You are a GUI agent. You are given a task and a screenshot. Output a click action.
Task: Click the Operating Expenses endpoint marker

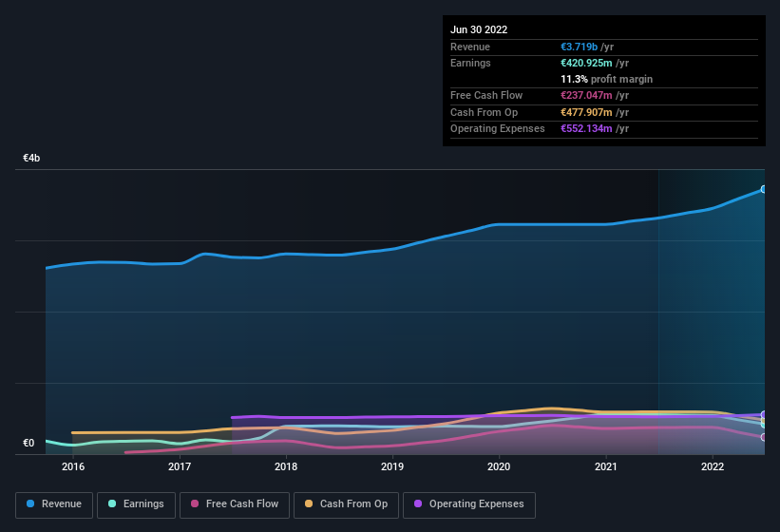click(x=764, y=414)
